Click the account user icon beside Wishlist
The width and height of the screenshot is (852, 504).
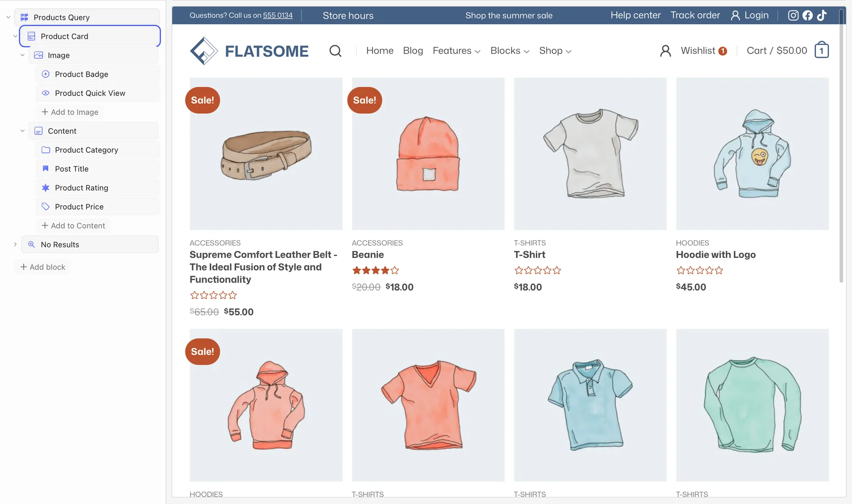665,51
